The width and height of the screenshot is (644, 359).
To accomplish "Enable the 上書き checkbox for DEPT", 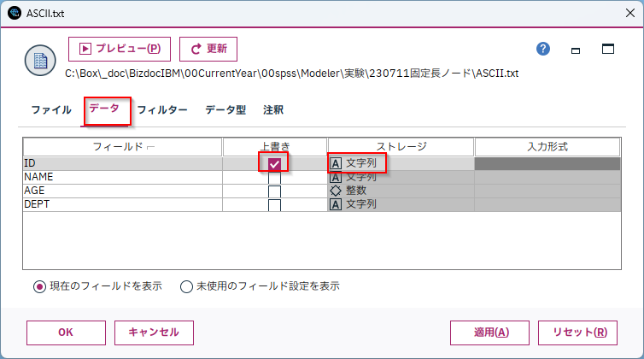I will tap(274, 205).
